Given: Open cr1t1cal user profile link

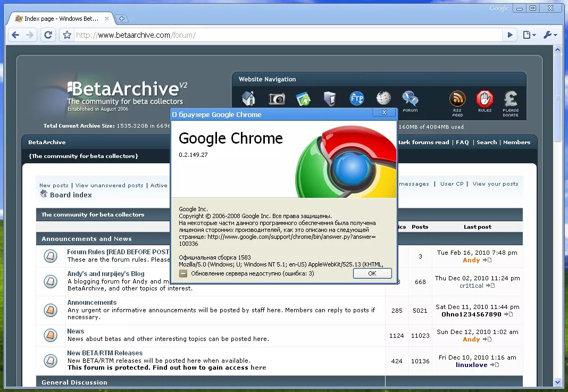Looking at the screenshot, I should point(471,286).
